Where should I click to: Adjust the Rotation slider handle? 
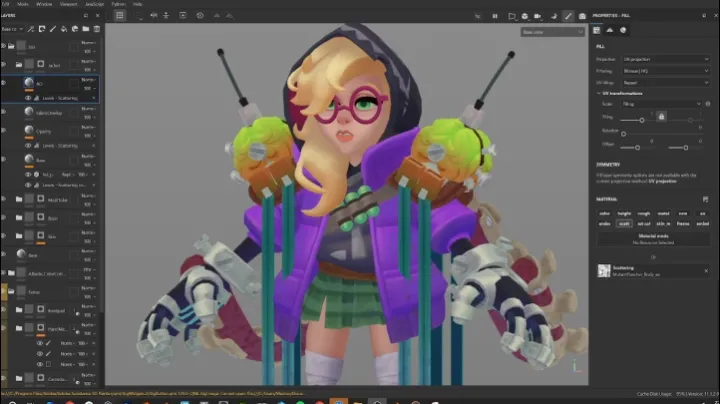(623, 132)
